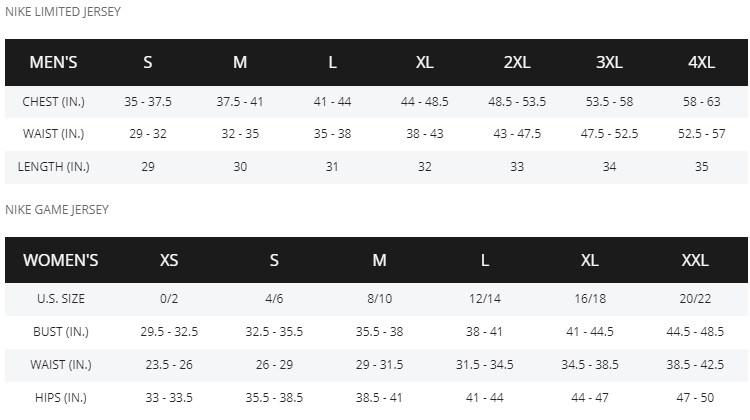Click the NIKE GAME JERSEY heading

[x=57, y=209]
